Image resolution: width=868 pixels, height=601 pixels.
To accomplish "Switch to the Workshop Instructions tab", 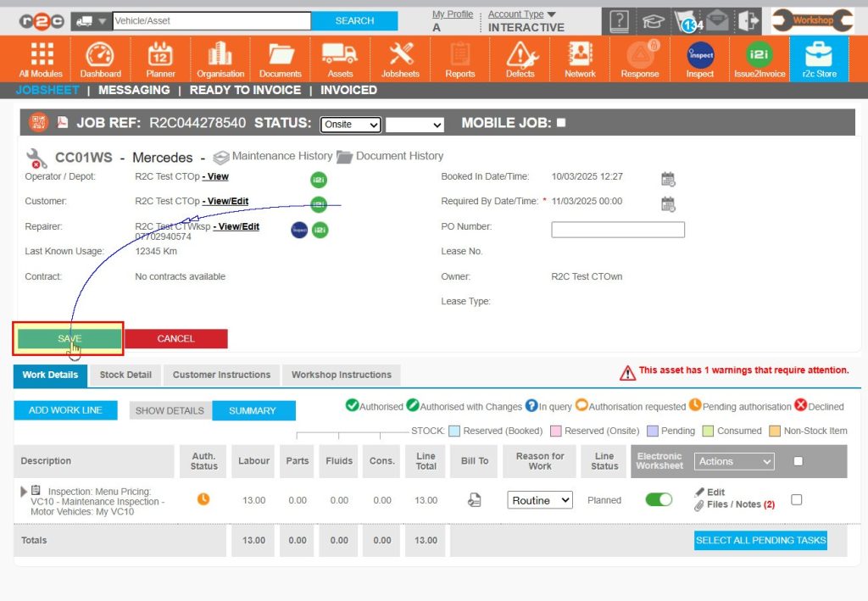I will point(341,375).
